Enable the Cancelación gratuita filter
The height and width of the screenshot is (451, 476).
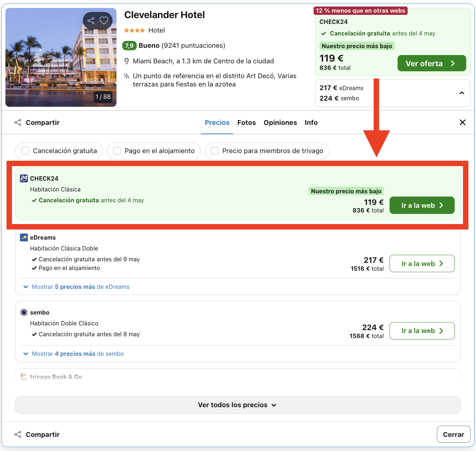coord(25,151)
